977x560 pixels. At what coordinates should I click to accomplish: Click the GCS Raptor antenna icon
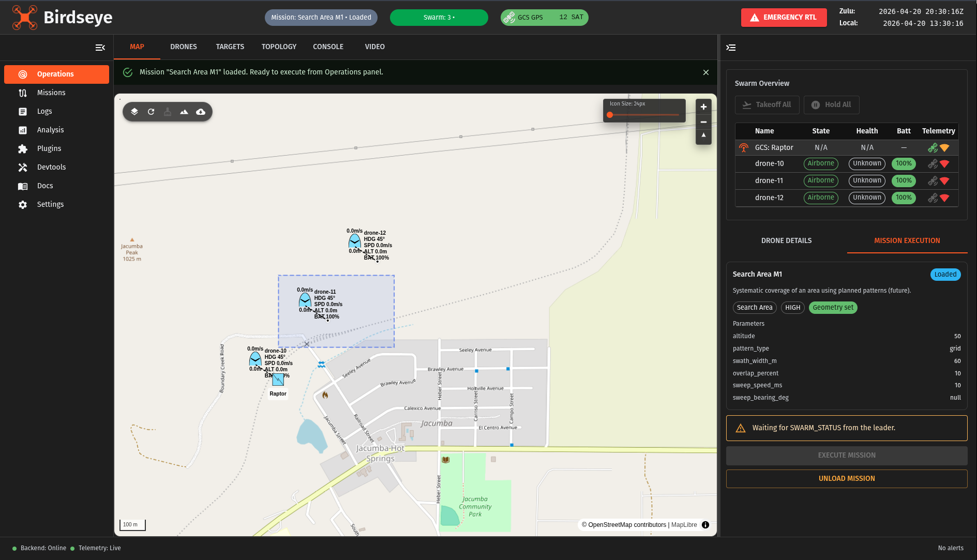pos(744,148)
